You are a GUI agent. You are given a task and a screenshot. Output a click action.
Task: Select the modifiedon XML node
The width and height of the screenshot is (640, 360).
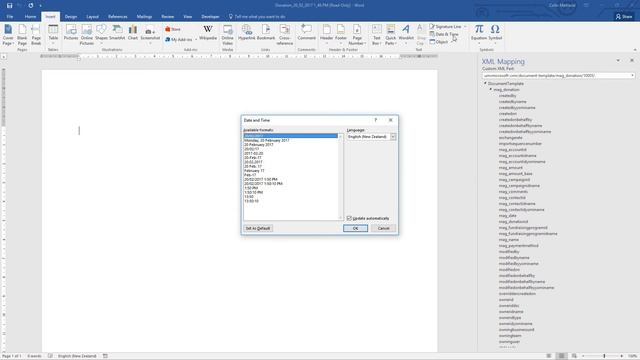coord(509,269)
